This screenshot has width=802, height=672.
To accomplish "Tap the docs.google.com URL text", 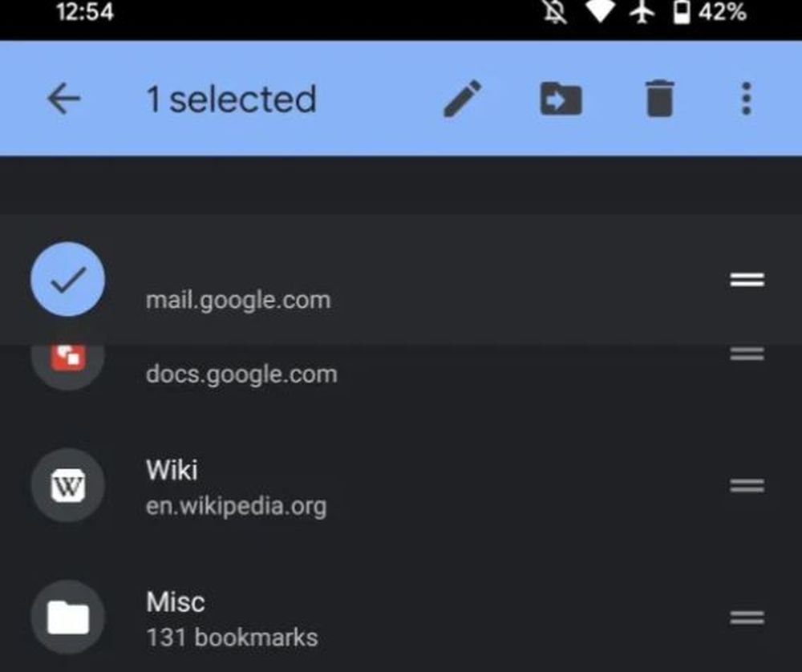I will 241,374.
